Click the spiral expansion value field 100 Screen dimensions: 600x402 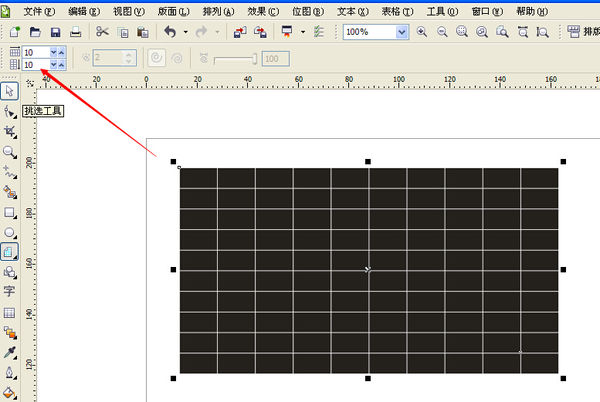coord(276,59)
